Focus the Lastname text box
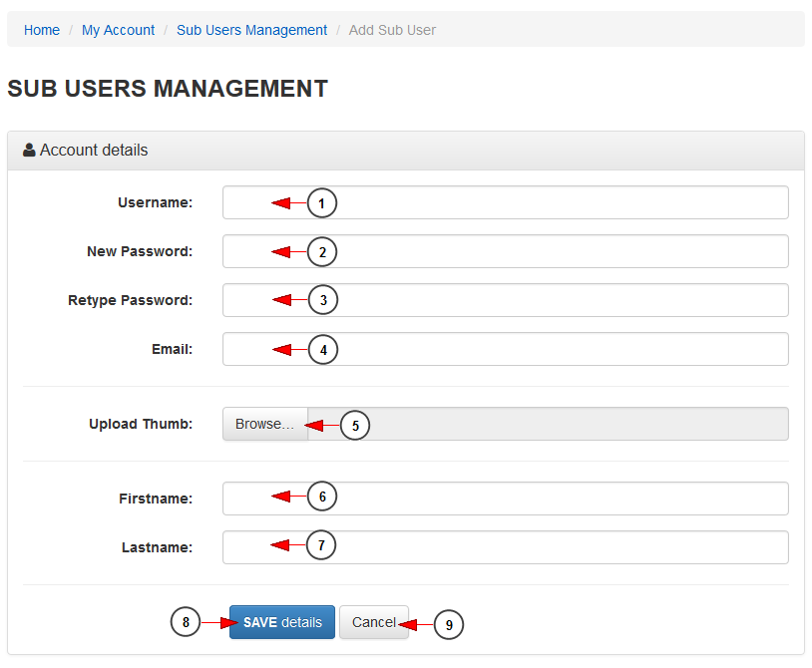 [506, 547]
